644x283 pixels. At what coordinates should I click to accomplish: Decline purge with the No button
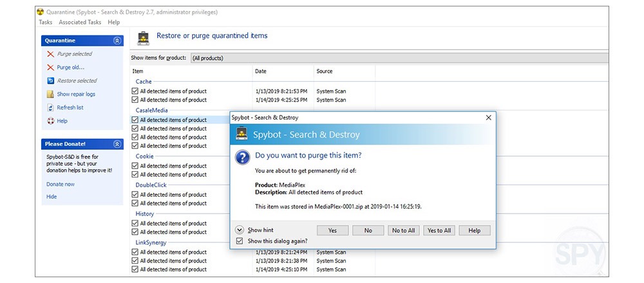click(368, 230)
